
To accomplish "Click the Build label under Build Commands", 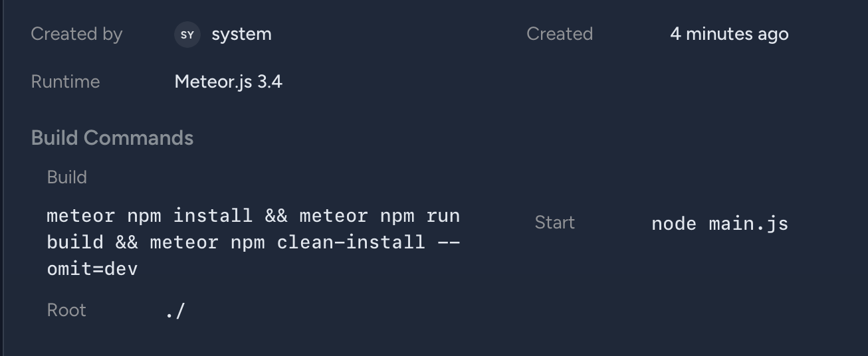I will (x=66, y=177).
